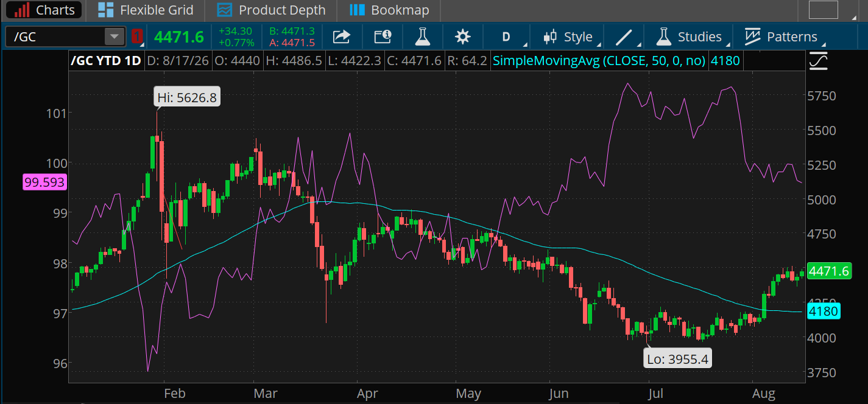The image size is (868, 404).
Task: Click the last price 4471.6 in header
Action: tap(179, 37)
